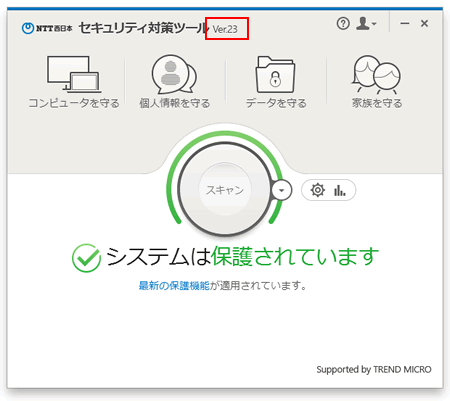Select the データを守る label
The image size is (450, 401).
[x=276, y=103]
